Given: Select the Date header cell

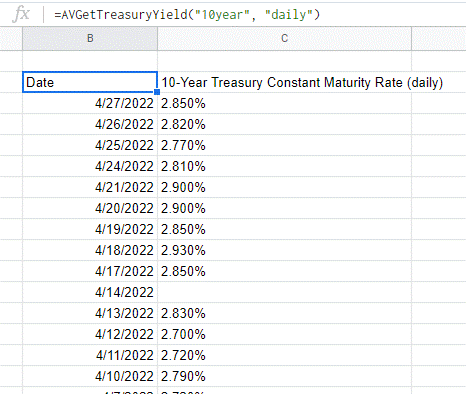Looking at the screenshot, I should coord(90,82).
